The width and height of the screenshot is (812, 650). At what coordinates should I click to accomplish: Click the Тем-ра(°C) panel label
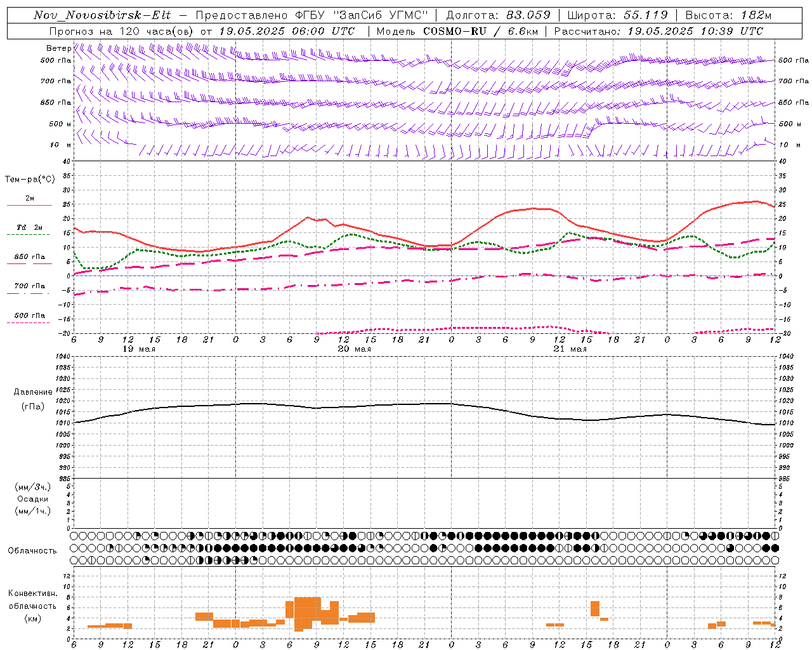tap(30, 180)
